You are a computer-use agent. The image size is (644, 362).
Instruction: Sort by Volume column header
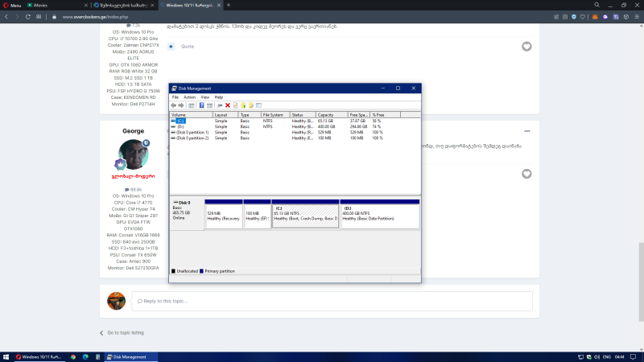190,115
